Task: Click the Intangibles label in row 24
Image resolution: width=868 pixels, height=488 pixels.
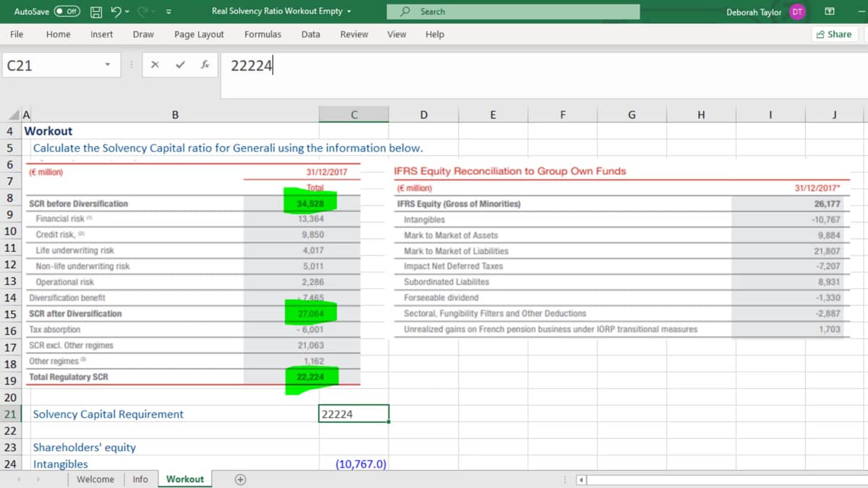Action: 61,464
